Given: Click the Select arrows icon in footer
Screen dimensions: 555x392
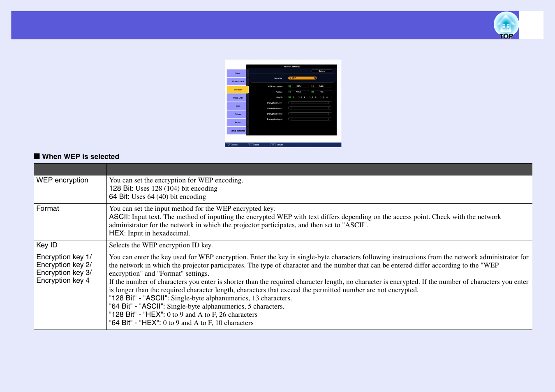Looking at the screenshot, I should point(229,145).
